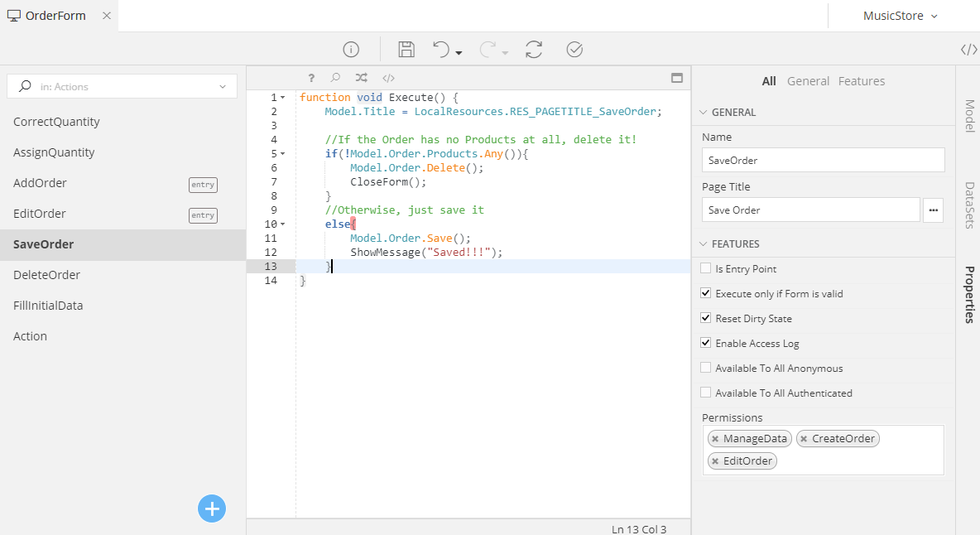The width and height of the screenshot is (980, 535).
Task: Open code view icon at top right
Action: click(968, 50)
